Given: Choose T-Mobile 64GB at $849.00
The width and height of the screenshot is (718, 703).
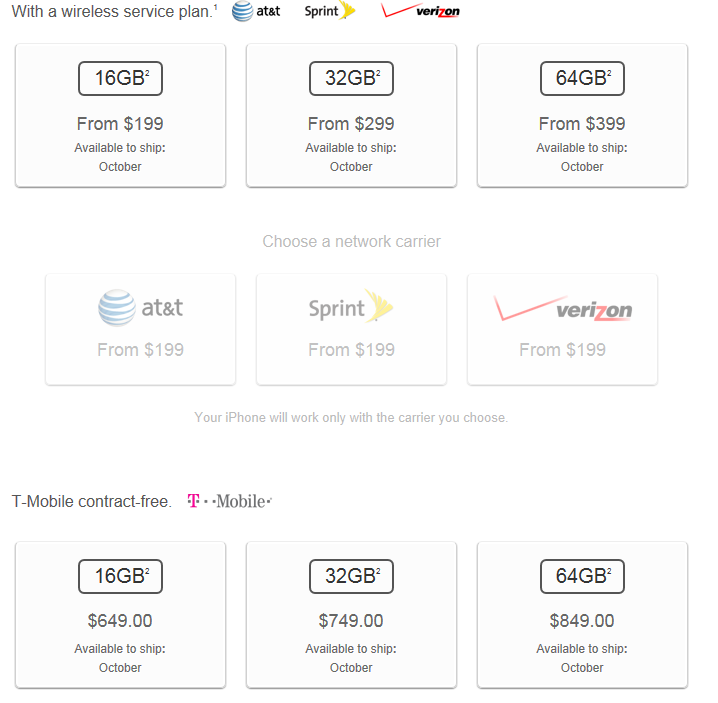Looking at the screenshot, I should (582, 615).
